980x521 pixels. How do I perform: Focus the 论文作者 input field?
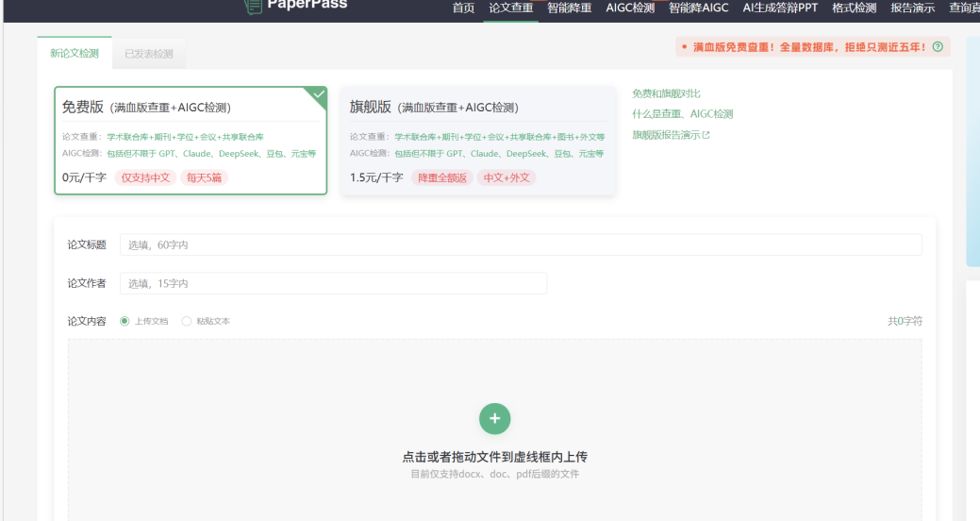click(333, 283)
